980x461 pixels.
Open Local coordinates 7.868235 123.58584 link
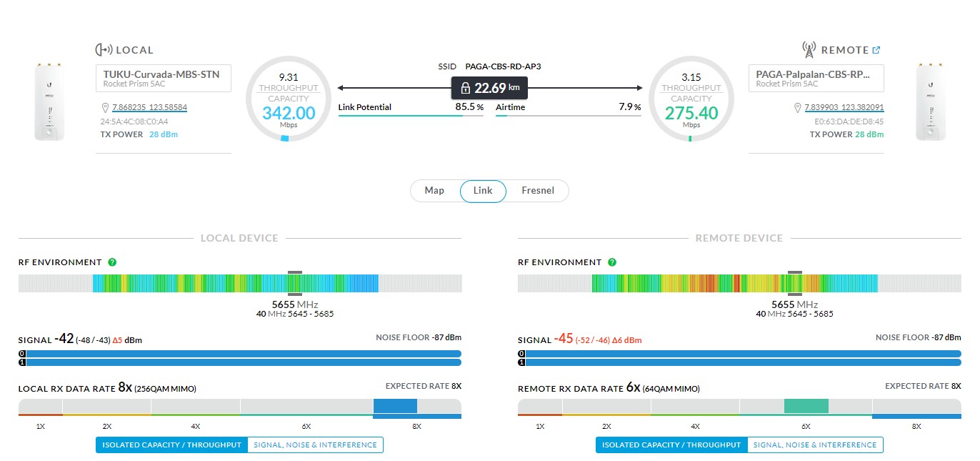(150, 108)
